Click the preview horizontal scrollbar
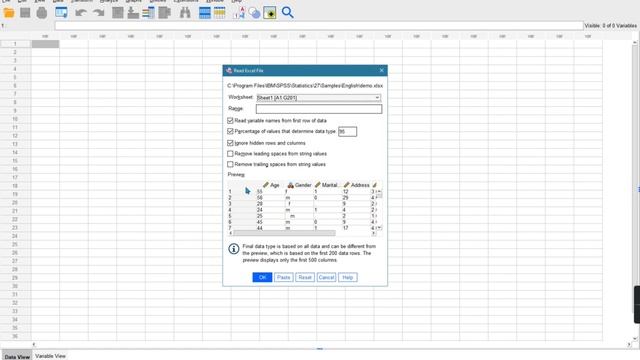This screenshot has height=360, width=640. (284, 233)
